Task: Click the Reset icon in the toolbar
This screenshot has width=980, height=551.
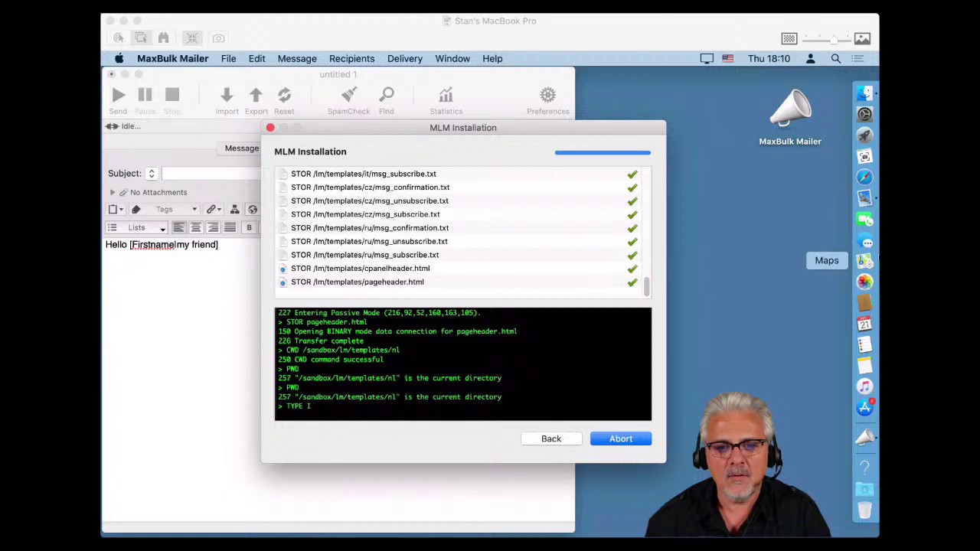Action: click(x=284, y=95)
